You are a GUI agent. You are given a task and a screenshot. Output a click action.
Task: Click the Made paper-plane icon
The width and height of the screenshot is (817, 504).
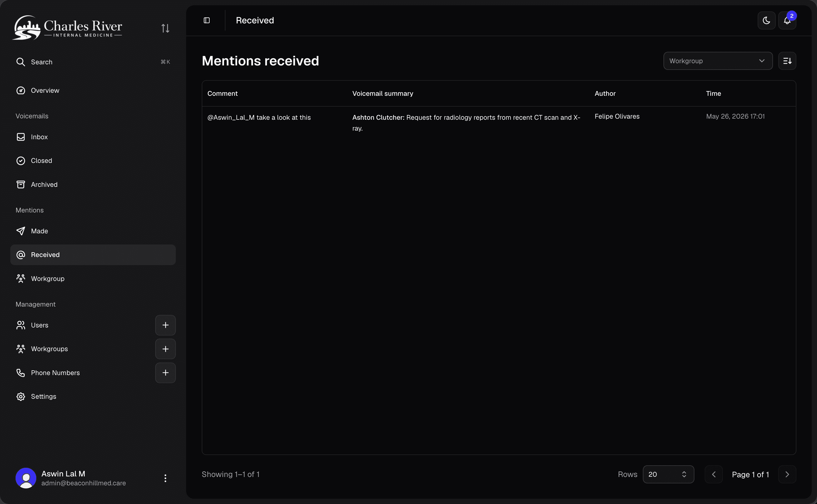[x=21, y=231]
